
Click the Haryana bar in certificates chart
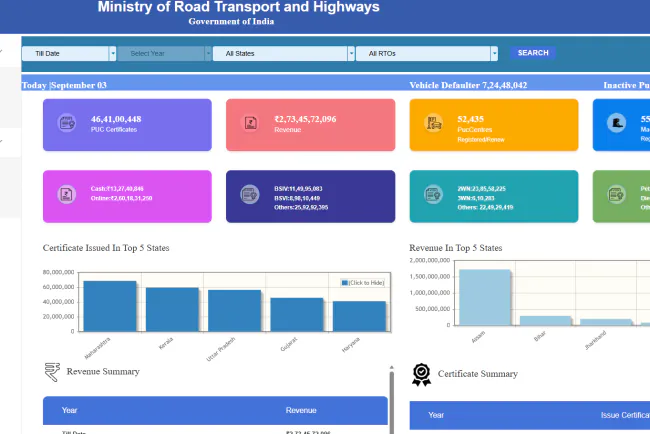359,316
